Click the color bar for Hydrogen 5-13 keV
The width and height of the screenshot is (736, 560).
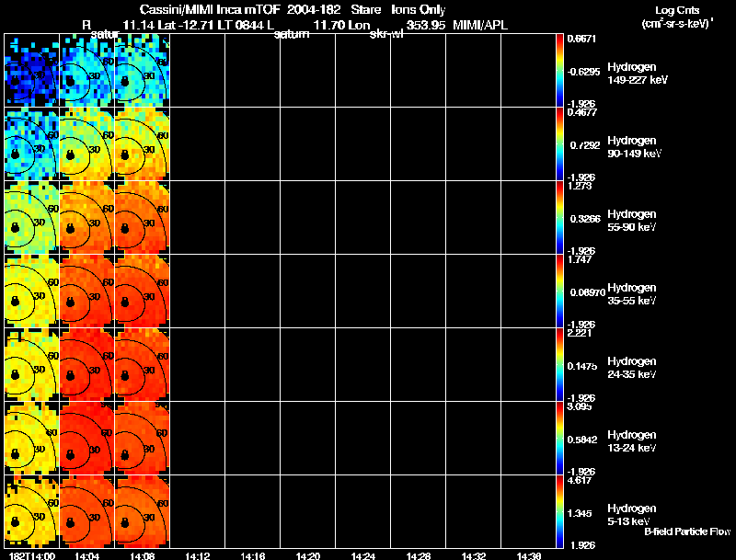pos(559,512)
